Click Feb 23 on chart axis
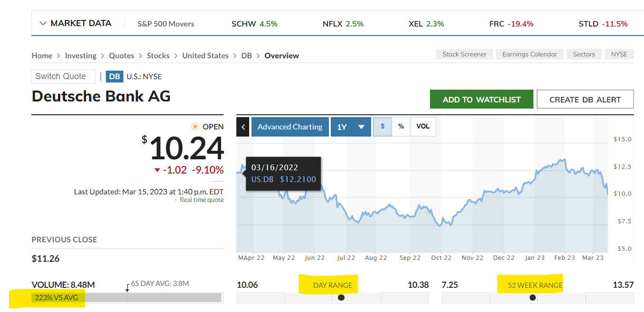Image resolution: width=644 pixels, height=312 pixels. pyautogui.click(x=565, y=258)
